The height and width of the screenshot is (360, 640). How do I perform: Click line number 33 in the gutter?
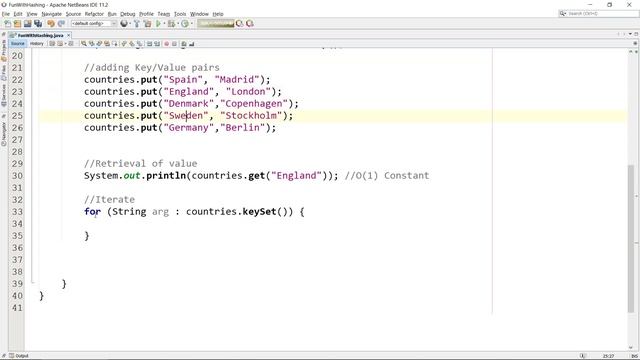click(17, 212)
